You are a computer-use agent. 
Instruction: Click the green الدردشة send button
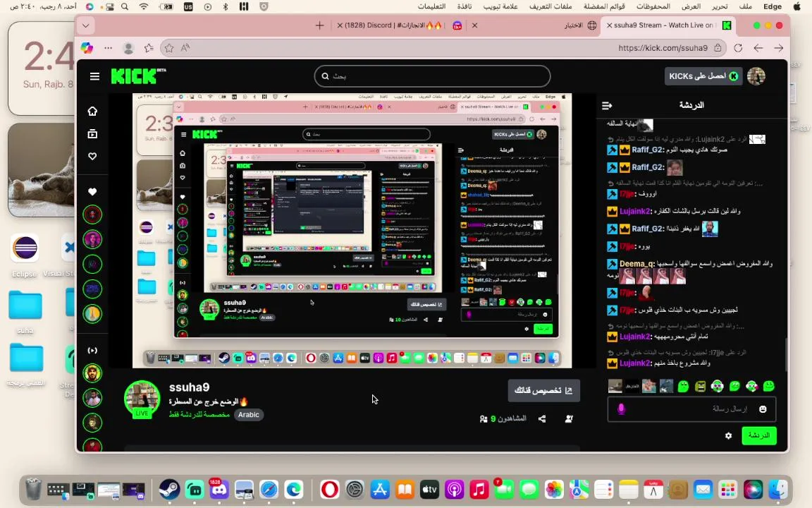pos(758,435)
